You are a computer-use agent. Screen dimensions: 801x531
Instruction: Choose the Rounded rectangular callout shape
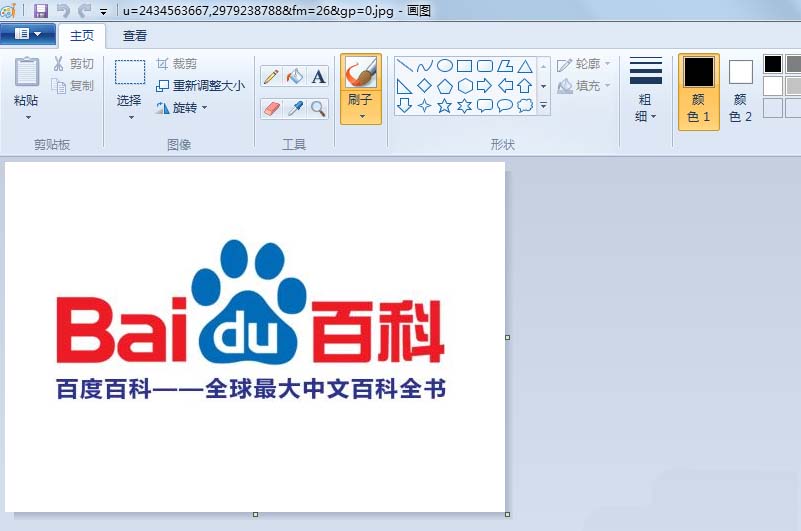coord(485,106)
